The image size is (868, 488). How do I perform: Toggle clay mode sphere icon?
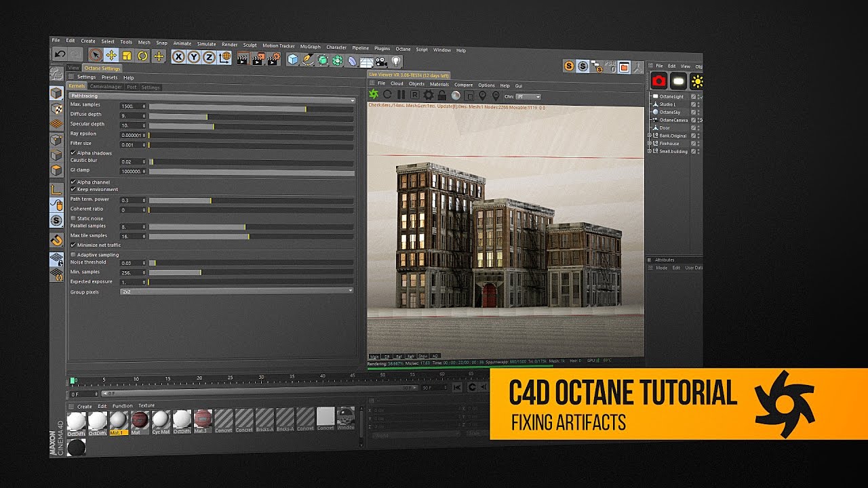456,96
